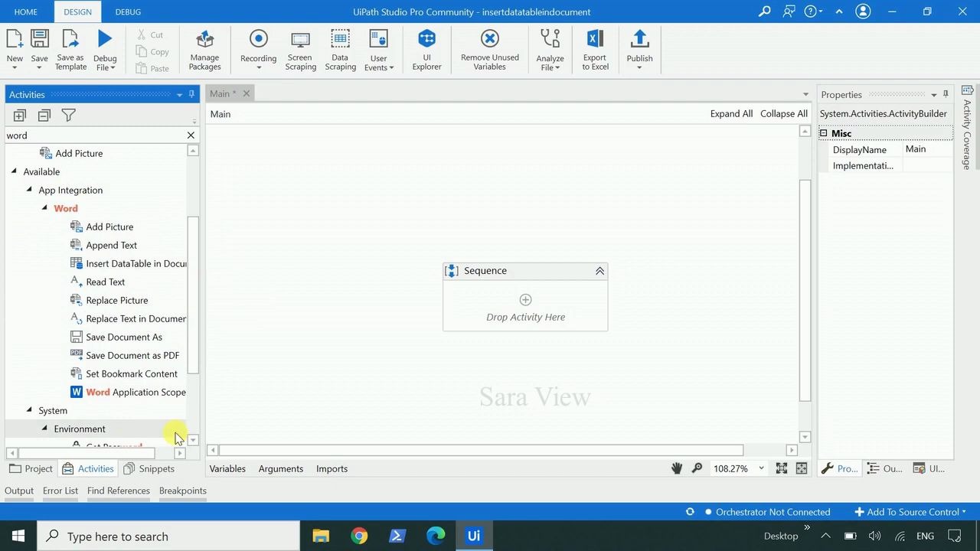The width and height of the screenshot is (980, 551).
Task: Open the Snippets panel tab
Action: [156, 468]
